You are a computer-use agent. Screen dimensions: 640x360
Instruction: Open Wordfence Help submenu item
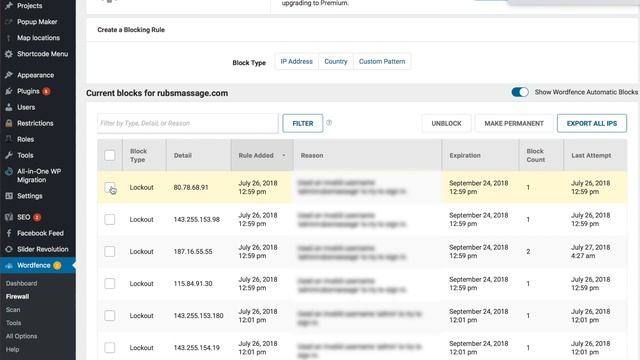12,349
